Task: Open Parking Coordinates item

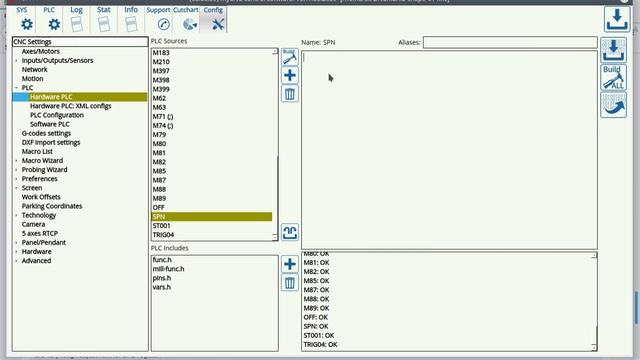Action: [x=52, y=206]
